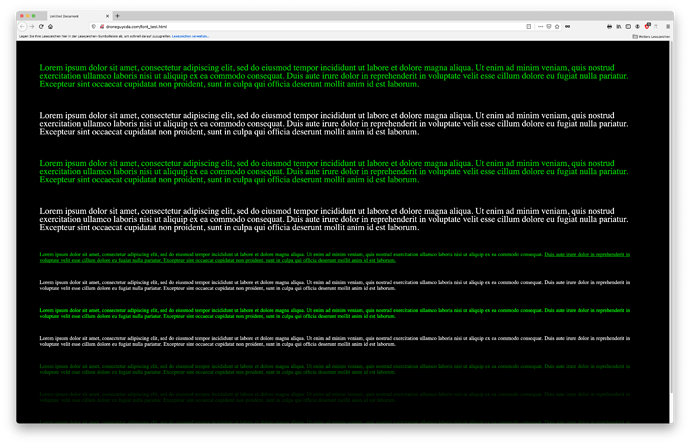Print the page using printer icon
The height and width of the screenshot is (445, 690).
point(609,26)
